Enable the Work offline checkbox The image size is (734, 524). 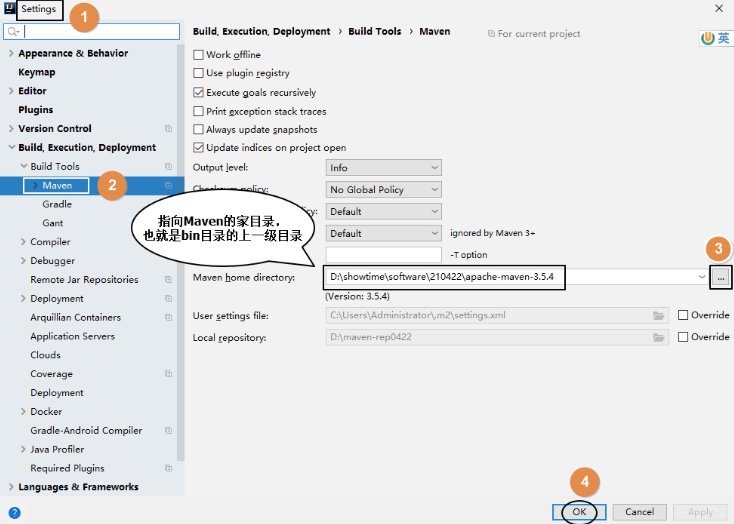pyautogui.click(x=198, y=55)
